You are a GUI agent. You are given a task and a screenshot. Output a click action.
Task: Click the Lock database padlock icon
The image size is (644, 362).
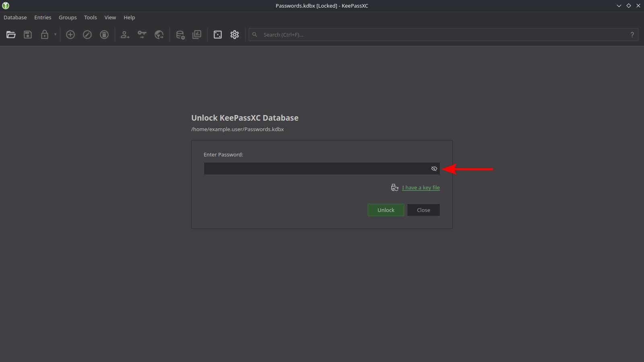[45, 35]
